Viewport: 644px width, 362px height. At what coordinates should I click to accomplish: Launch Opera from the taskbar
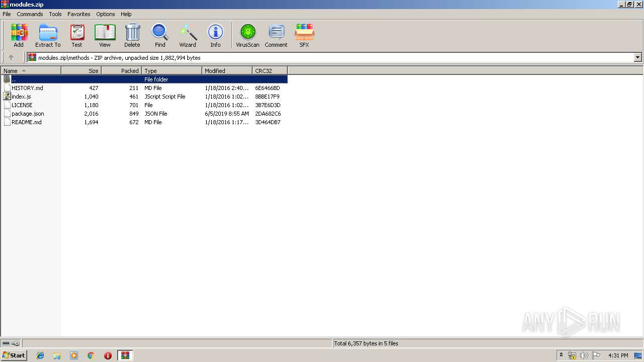108,355
